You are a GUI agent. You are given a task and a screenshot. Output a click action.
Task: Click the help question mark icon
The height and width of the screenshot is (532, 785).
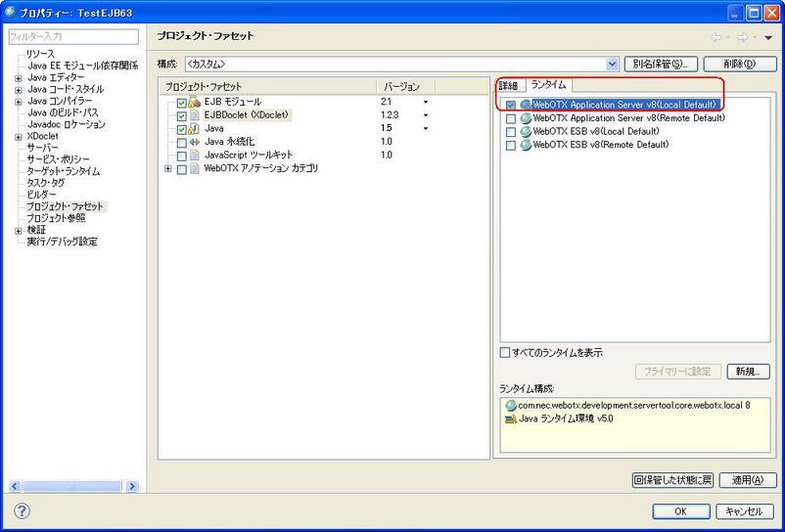point(22,510)
